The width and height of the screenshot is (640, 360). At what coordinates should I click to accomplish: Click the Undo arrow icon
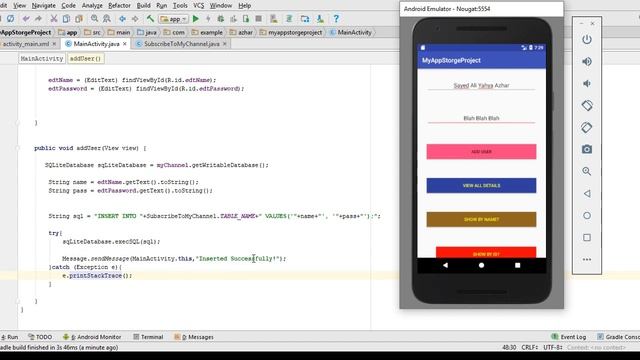[x=26, y=19]
